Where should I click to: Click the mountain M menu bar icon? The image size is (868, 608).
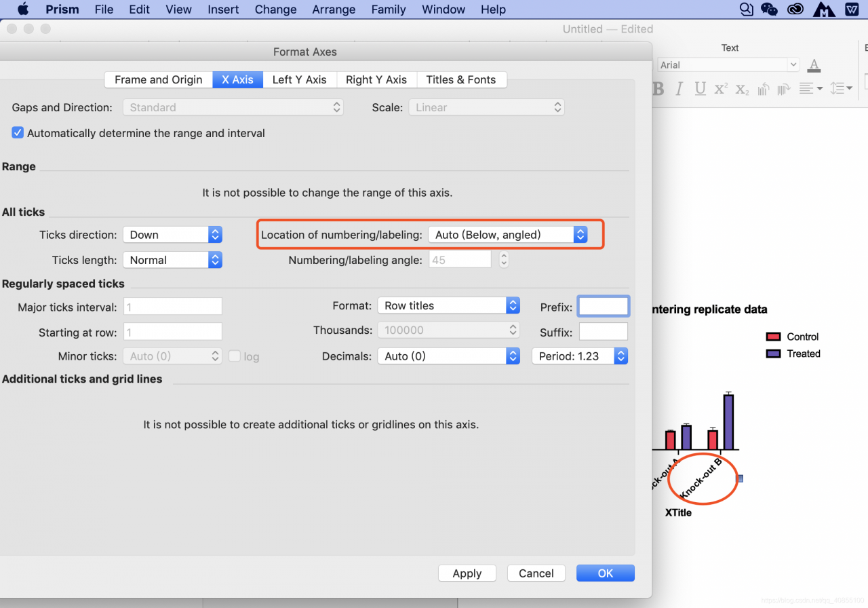click(824, 9)
